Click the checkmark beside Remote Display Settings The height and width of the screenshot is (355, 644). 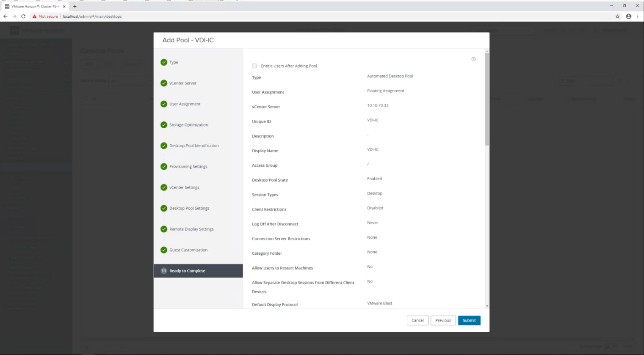(164, 229)
